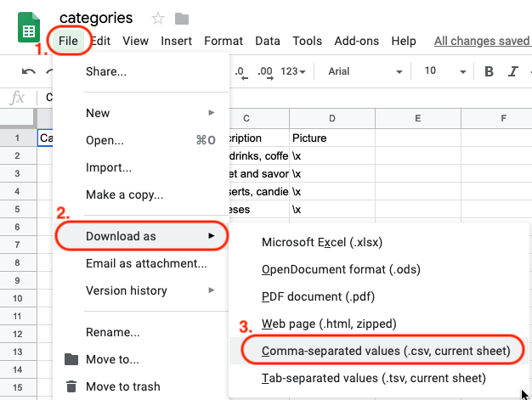Viewport: 532px width, 400px height.
Task: Apply italic formatting
Action: (513, 71)
